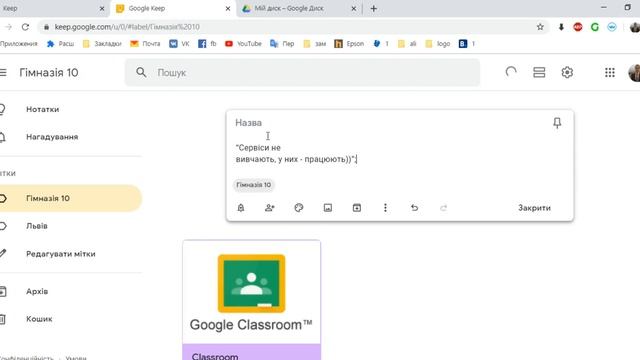Open the Keep settings gear
This screenshot has width=640, height=360.
(x=567, y=72)
